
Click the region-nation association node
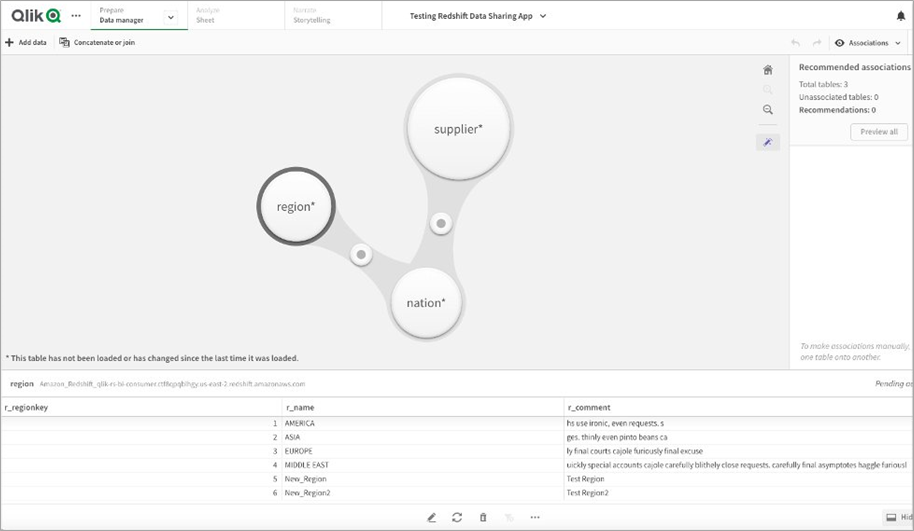[361, 255]
